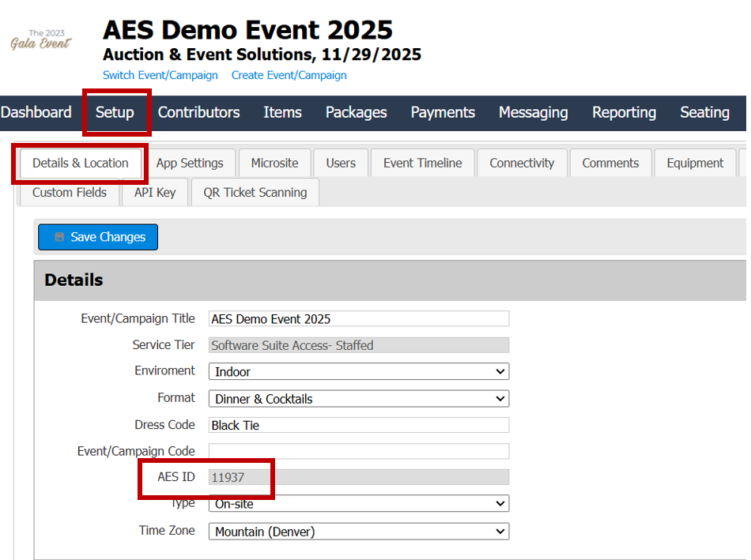Switch to the App Settings tab
This screenshot has height=560, width=751.
190,163
